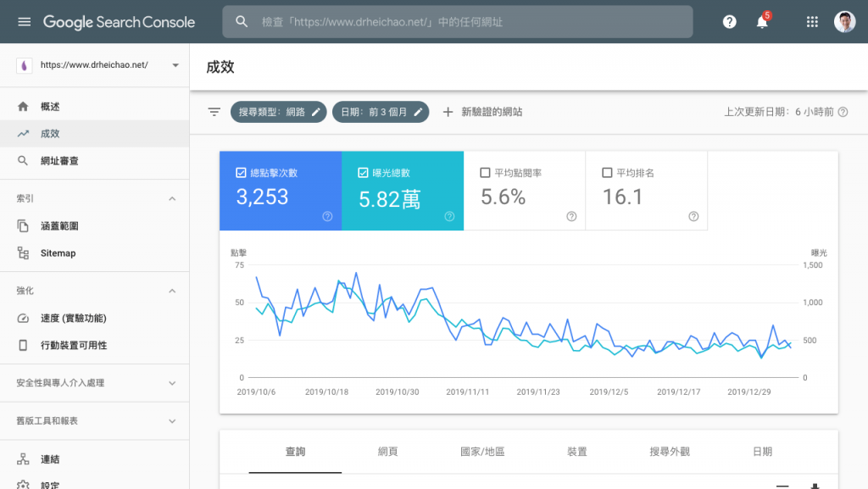Open 網址審查 URL inspection
The height and width of the screenshot is (489, 868).
tap(94, 160)
